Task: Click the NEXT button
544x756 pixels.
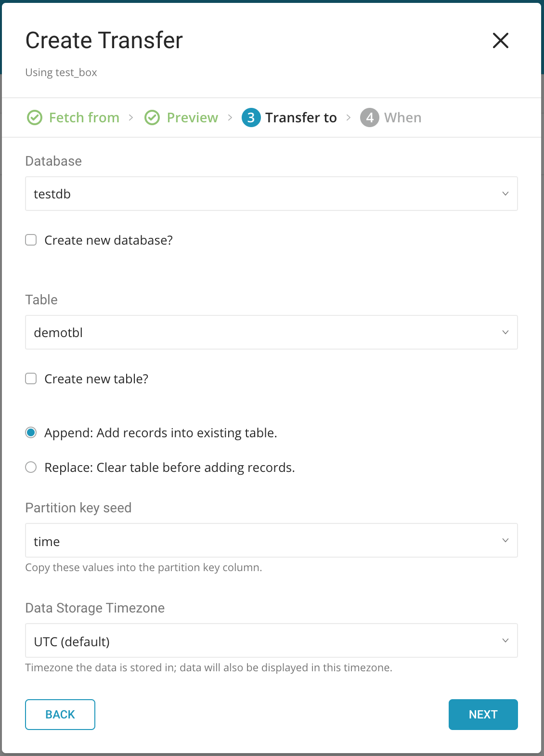Action: click(483, 715)
